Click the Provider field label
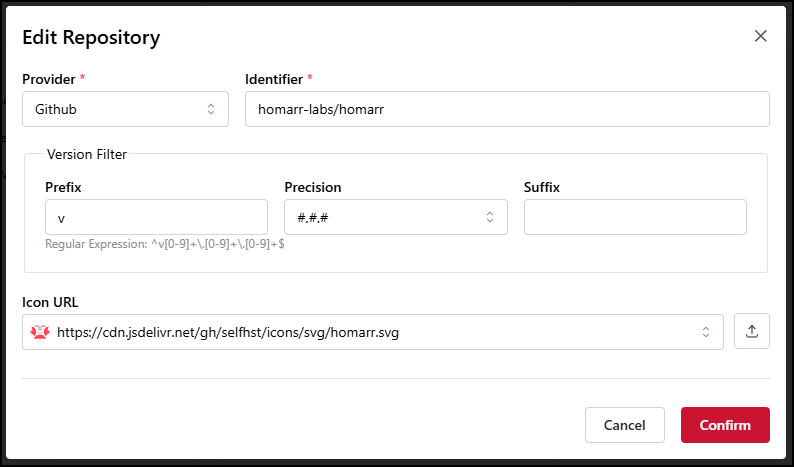 coord(52,78)
